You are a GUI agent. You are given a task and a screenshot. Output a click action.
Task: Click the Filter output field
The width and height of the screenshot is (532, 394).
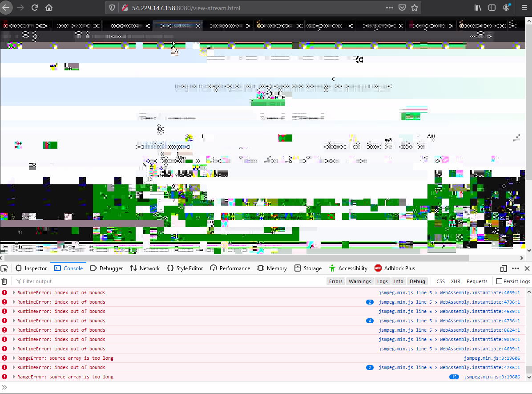(40, 281)
